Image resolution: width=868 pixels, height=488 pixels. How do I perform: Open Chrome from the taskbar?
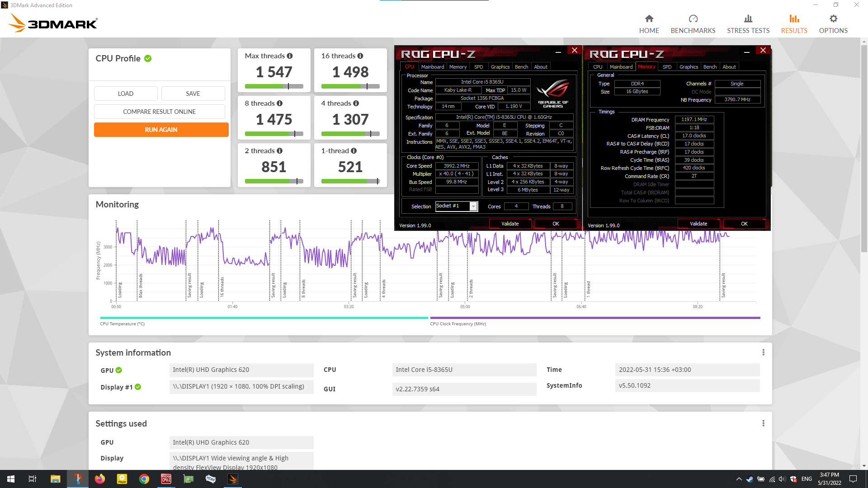click(144, 479)
